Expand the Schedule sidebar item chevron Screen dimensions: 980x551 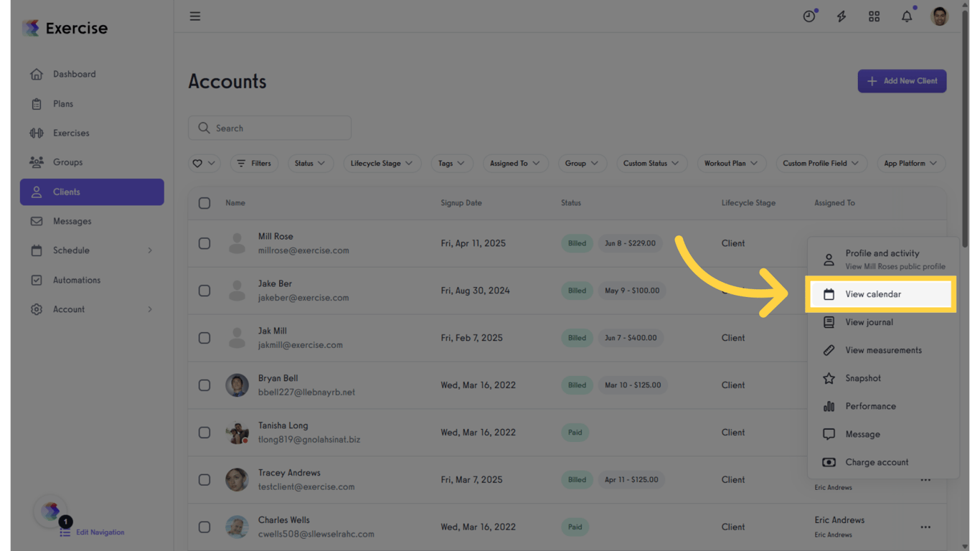(150, 250)
